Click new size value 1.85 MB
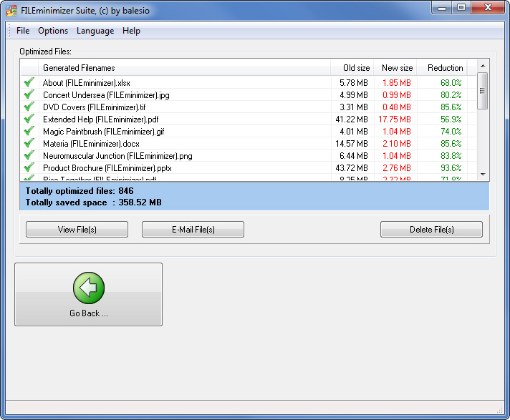The image size is (510, 420). [397, 83]
